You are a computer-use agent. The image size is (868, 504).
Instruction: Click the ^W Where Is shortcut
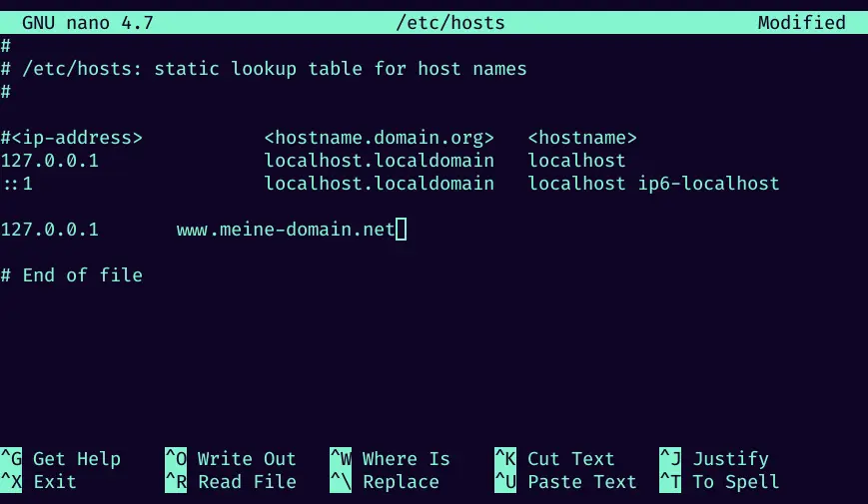[391, 459]
